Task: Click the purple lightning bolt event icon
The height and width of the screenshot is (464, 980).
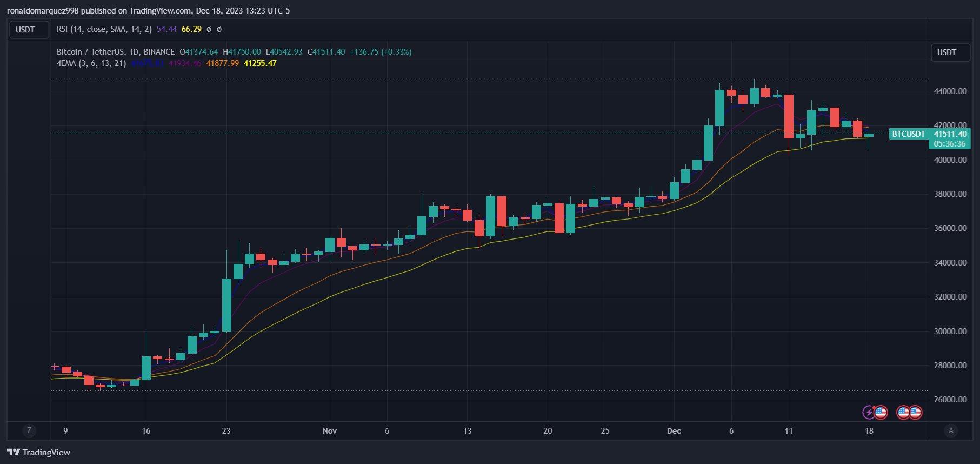Action: (x=868, y=413)
